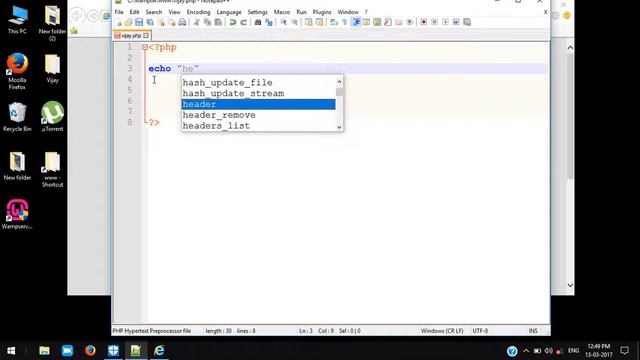Screen dimensions: 640x360
Task: Toggle the highlighted Indent Guide icon
Action: (356, 22)
